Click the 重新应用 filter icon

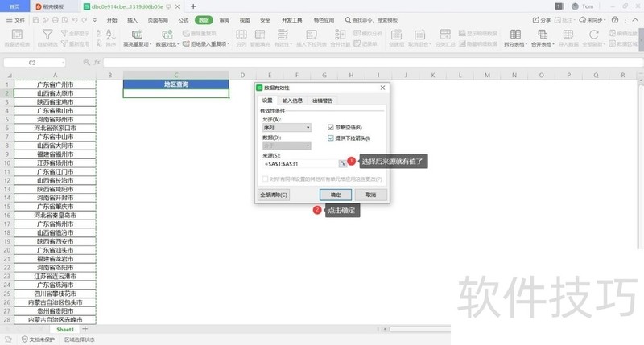[x=64, y=44]
